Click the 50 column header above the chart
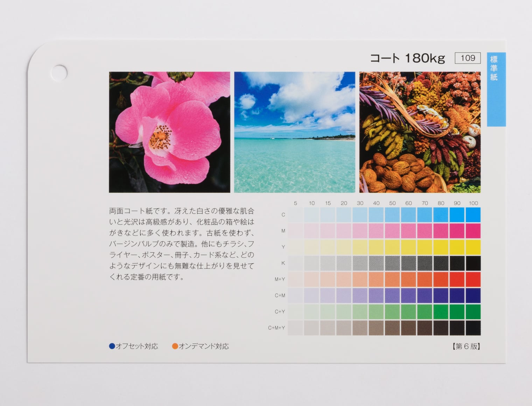532x406 pixels. (392, 203)
